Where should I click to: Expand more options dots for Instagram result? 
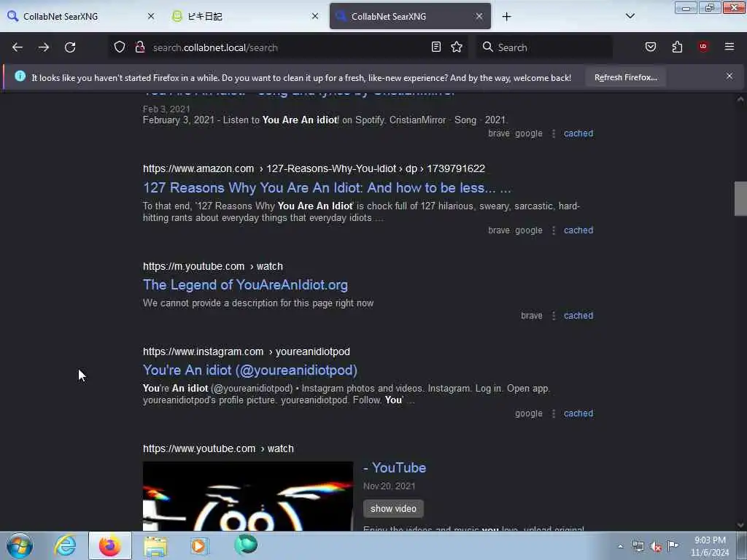click(x=553, y=414)
